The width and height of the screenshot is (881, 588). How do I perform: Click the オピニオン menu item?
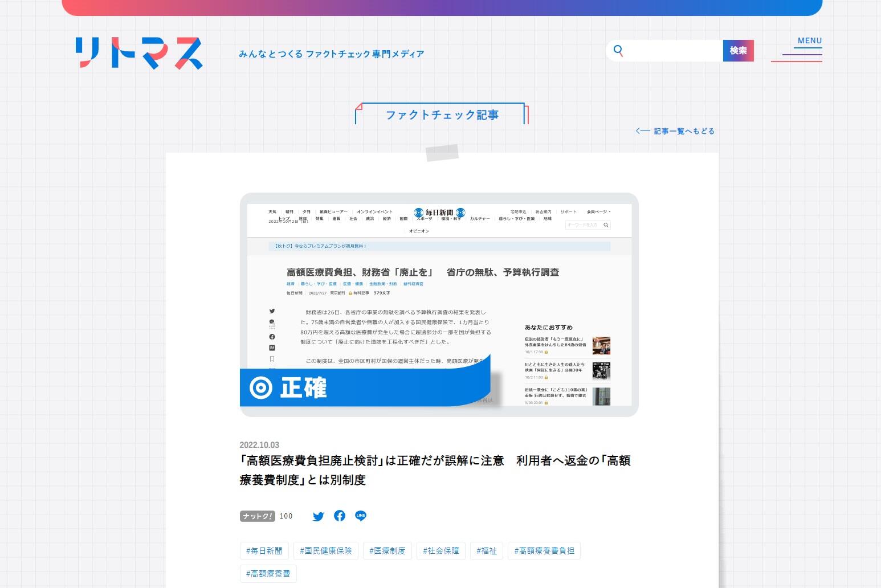point(420,230)
